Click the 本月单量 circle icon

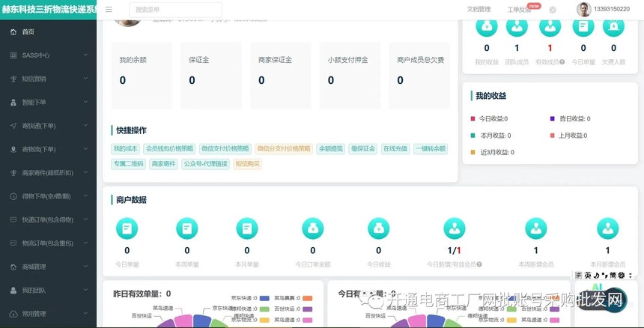[247, 228]
